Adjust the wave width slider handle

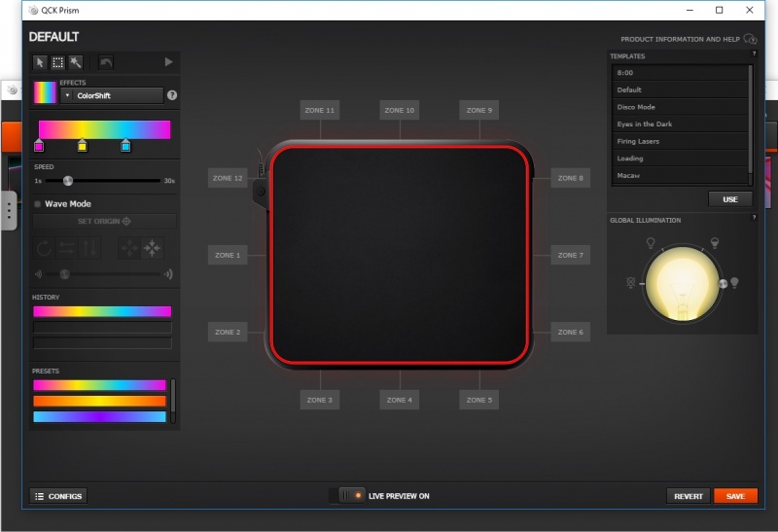click(x=64, y=274)
